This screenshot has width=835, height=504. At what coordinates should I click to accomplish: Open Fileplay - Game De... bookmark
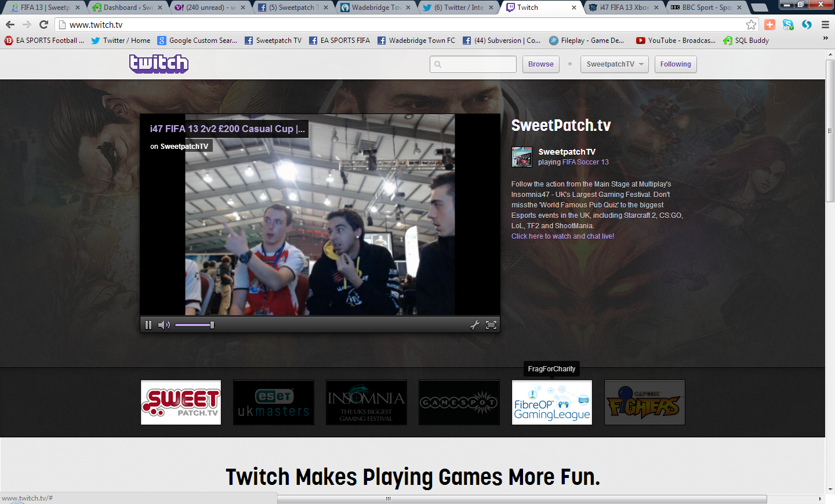pos(586,41)
